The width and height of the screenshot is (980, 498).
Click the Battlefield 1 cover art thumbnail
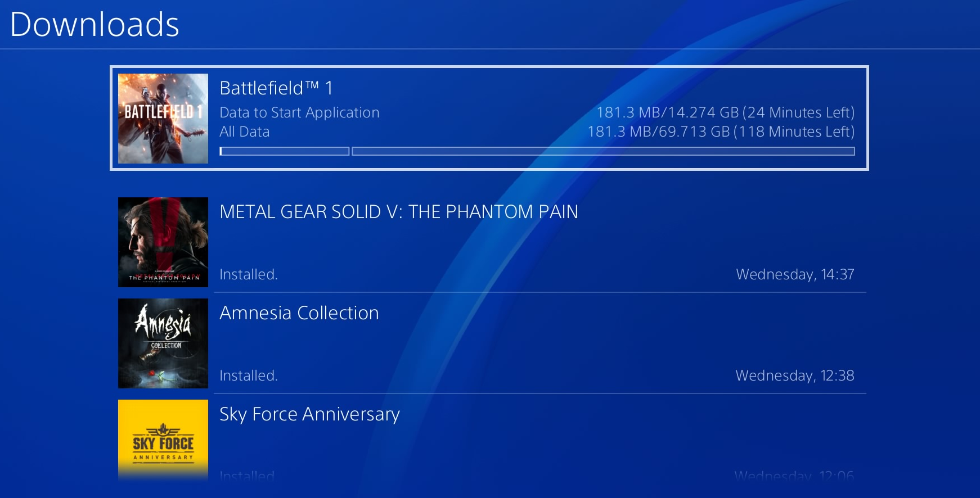(163, 119)
